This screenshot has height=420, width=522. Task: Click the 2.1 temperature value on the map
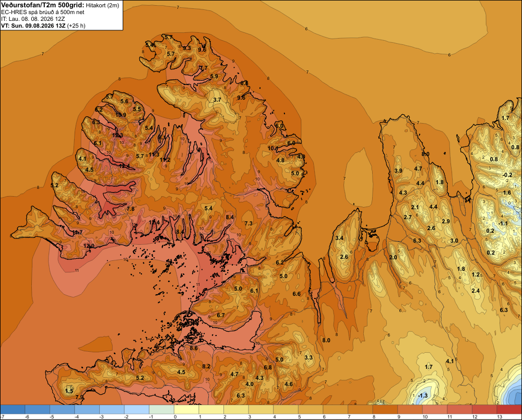click(414, 207)
